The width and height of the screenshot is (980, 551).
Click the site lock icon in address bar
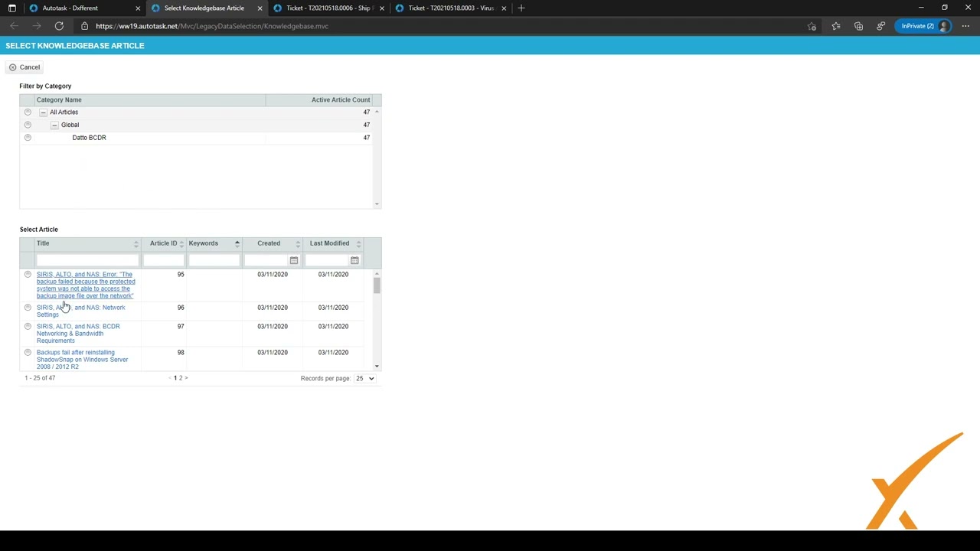tap(84, 26)
